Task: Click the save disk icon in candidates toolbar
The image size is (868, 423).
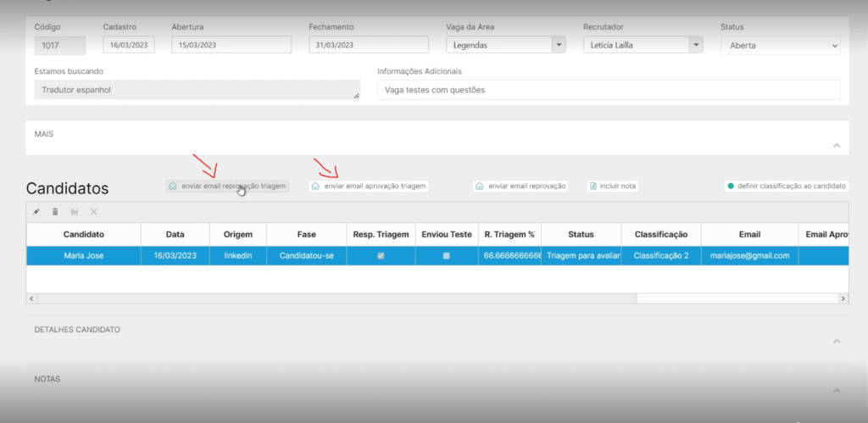Action: point(75,212)
